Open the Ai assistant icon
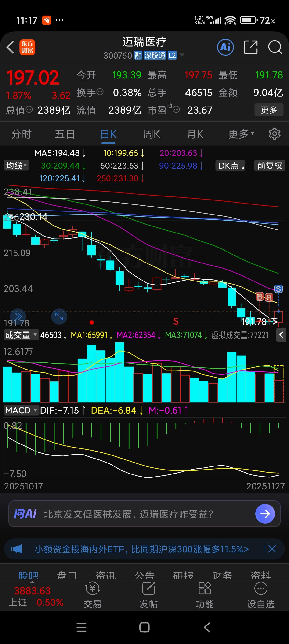 pyautogui.click(x=225, y=47)
